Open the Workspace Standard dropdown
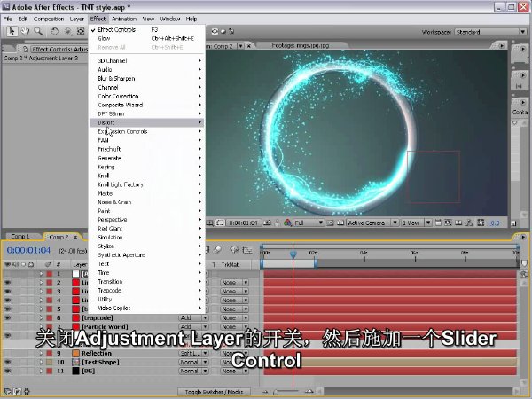 coord(490,32)
